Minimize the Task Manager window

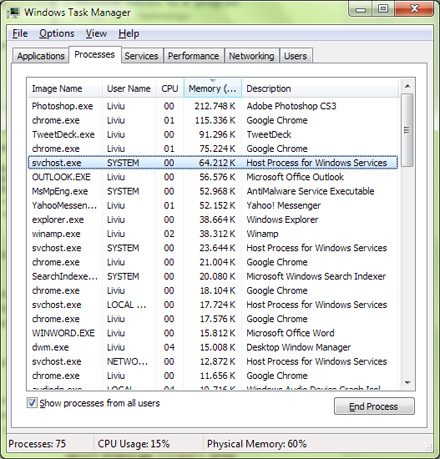pos(361,9)
